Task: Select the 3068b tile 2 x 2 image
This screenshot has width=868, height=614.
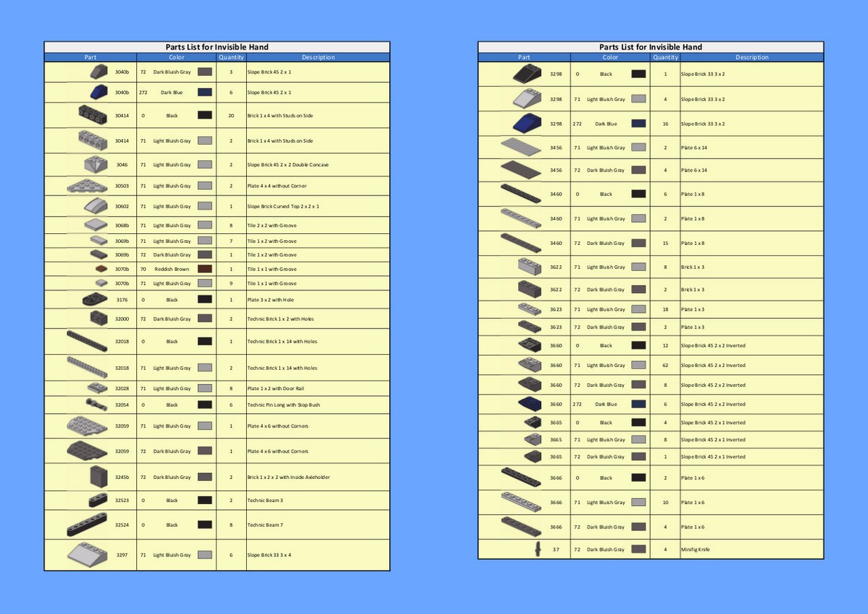Action: pyautogui.click(x=96, y=225)
